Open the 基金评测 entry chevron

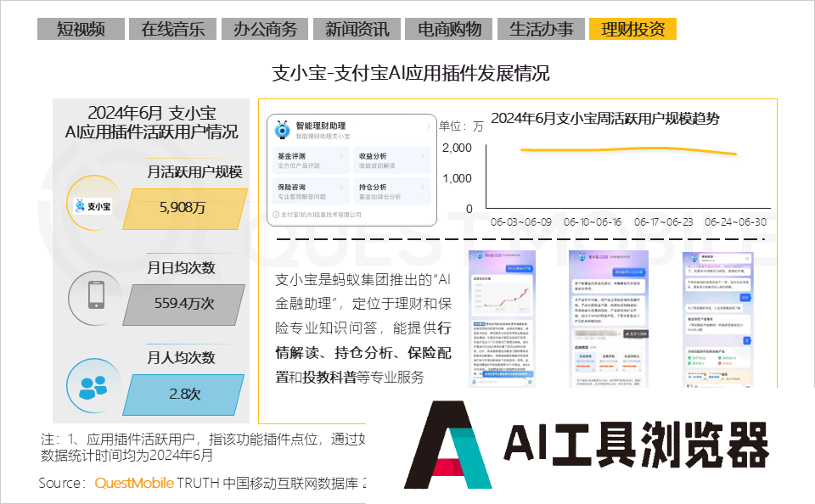[341, 156]
